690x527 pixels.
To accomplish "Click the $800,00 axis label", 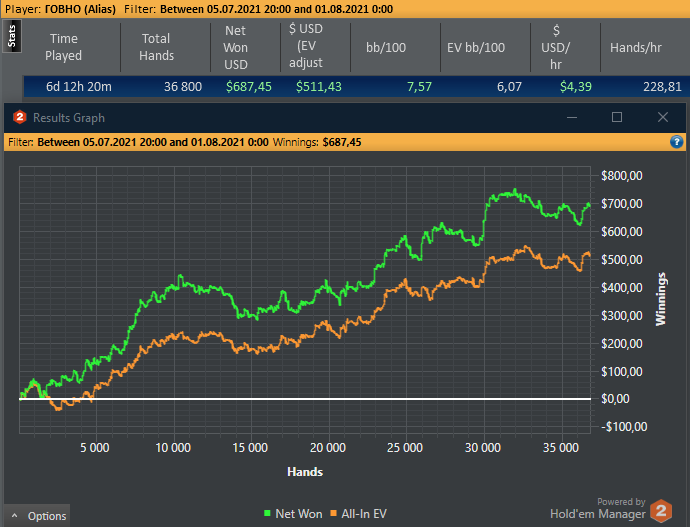I will point(622,176).
